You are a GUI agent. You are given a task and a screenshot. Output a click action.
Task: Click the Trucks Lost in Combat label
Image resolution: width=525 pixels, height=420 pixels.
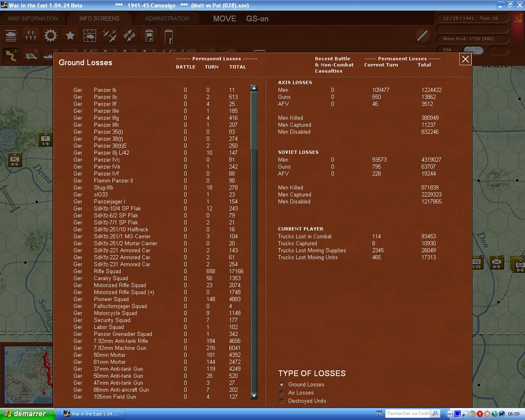(x=305, y=236)
